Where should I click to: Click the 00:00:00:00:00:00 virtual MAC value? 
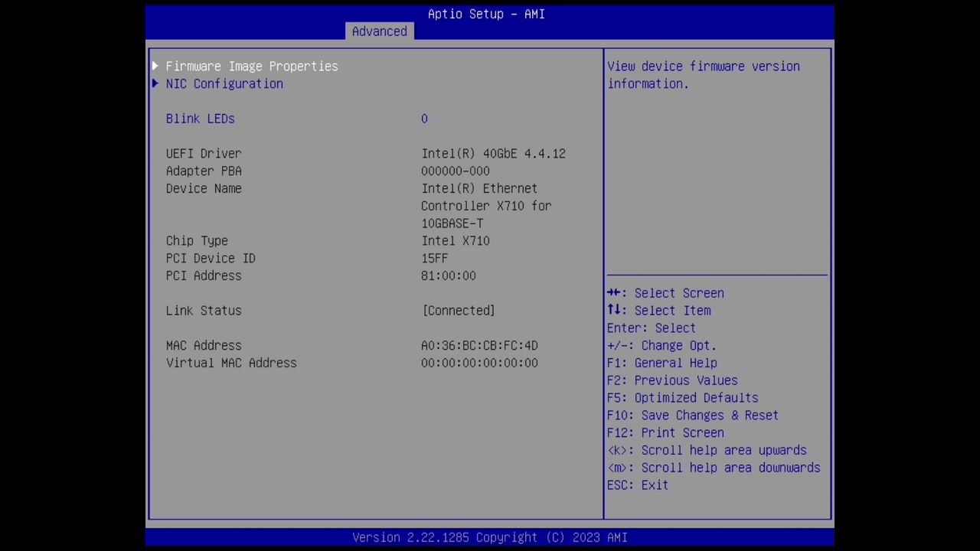pyautogui.click(x=479, y=363)
